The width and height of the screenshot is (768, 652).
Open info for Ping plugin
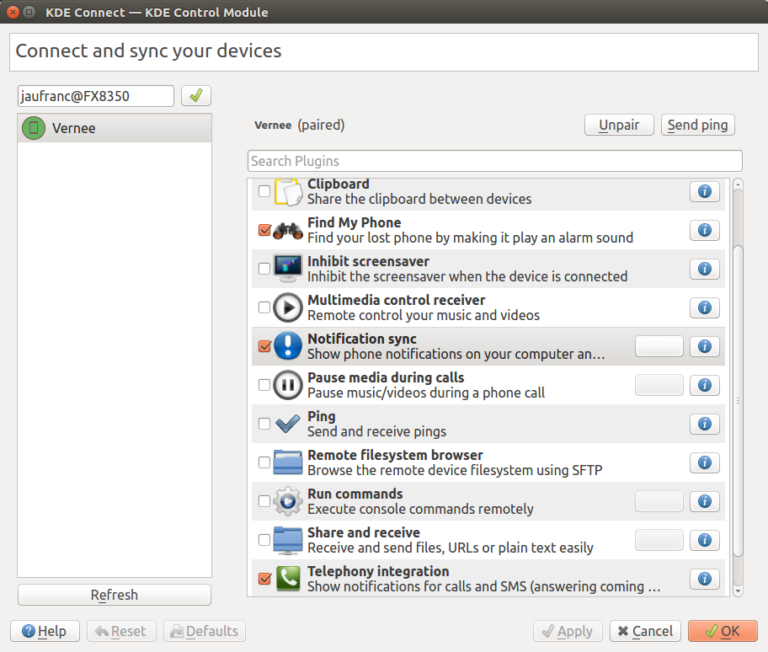(704, 424)
